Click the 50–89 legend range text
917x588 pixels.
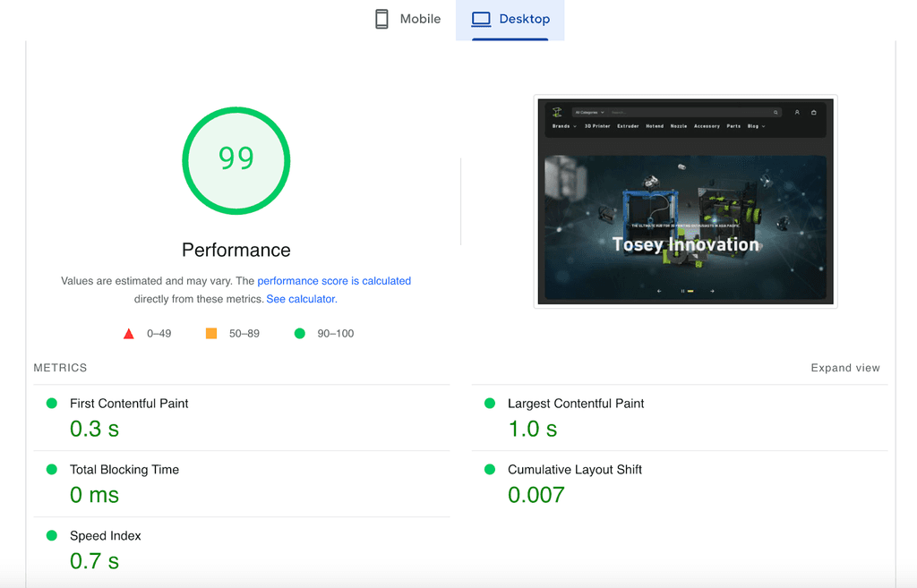[x=244, y=334]
